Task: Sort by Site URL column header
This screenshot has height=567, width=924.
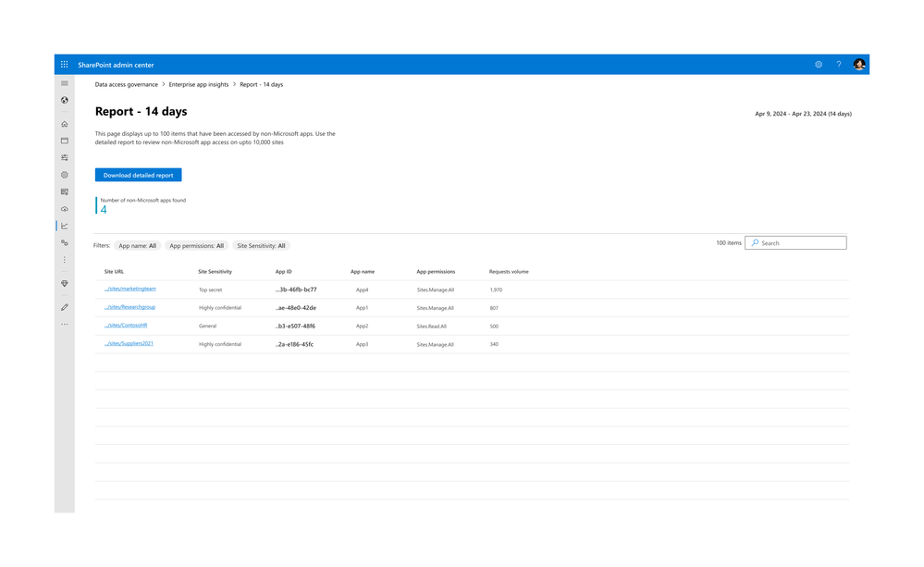Action: tap(114, 272)
